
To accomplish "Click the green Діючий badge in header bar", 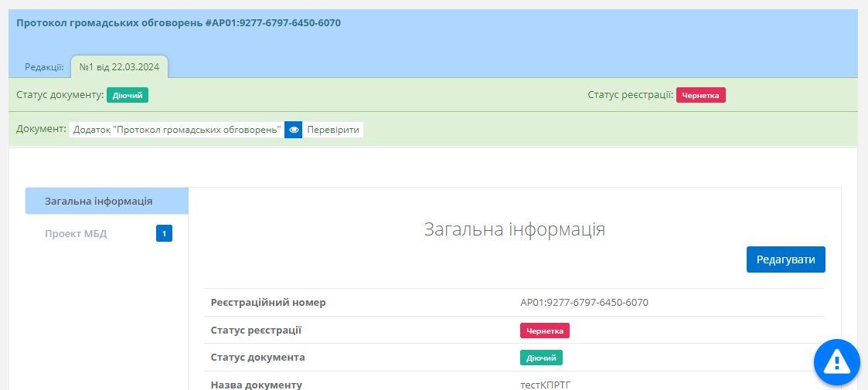I will pyautogui.click(x=127, y=95).
